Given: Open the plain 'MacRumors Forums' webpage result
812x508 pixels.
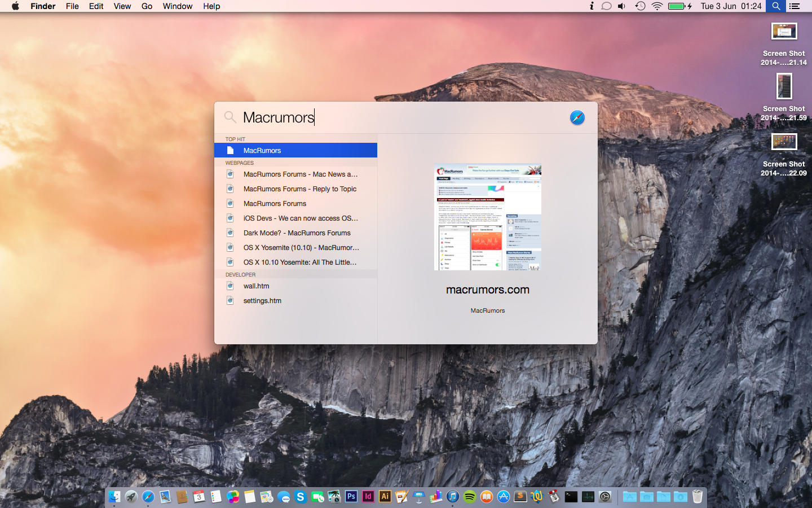Looking at the screenshot, I should coord(295,203).
